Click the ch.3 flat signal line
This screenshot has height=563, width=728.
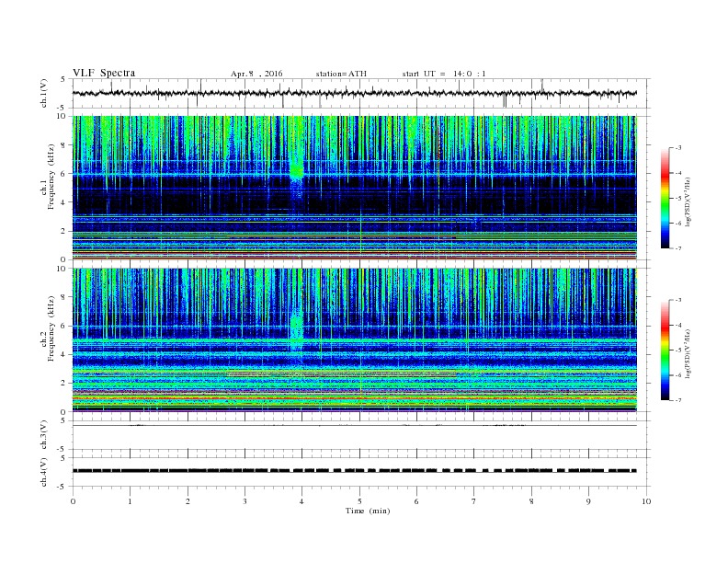coord(354,426)
